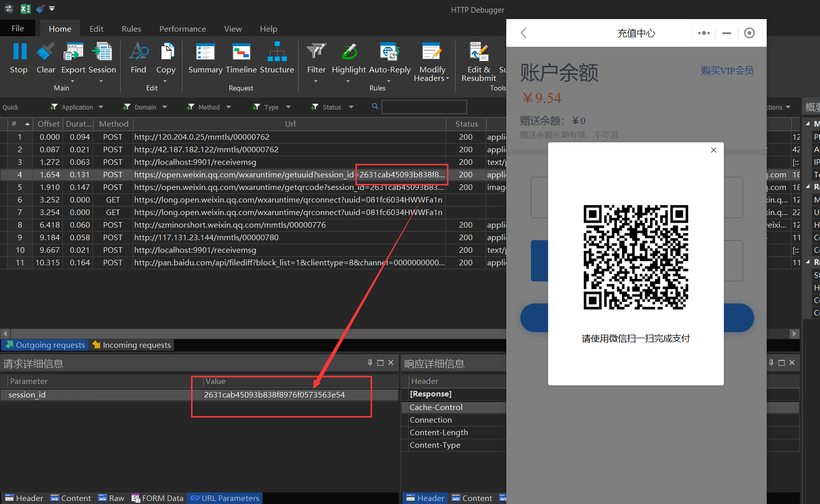Switch to the View ribbon tab

point(233,29)
